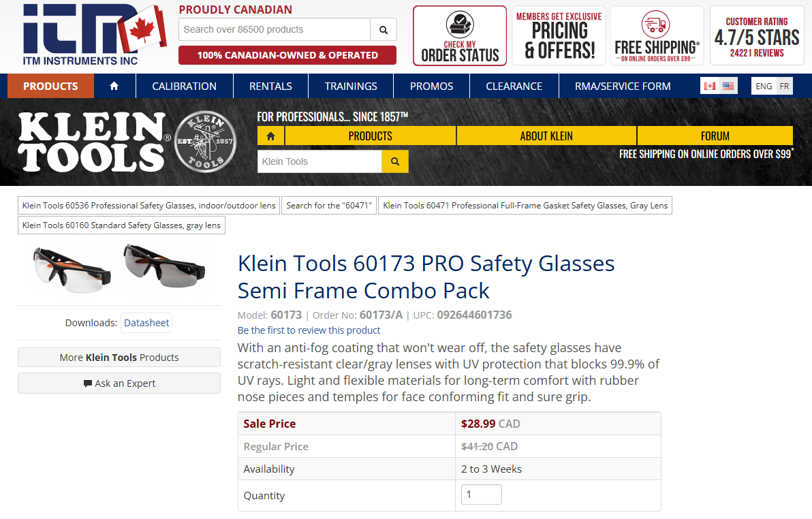Open the Members Exclusive Pricing badge
The width and height of the screenshot is (812, 519).
tap(558, 35)
